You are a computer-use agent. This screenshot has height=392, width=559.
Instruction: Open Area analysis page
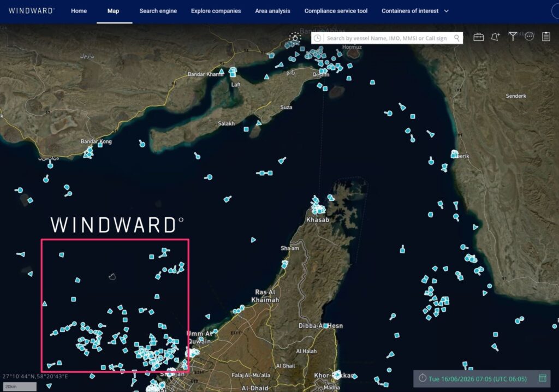click(272, 11)
